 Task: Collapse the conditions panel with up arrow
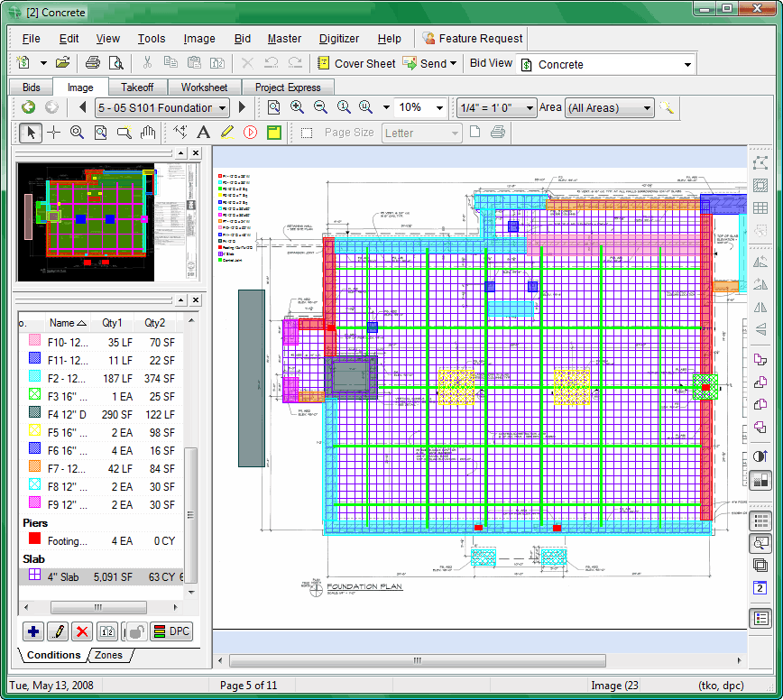click(180, 299)
